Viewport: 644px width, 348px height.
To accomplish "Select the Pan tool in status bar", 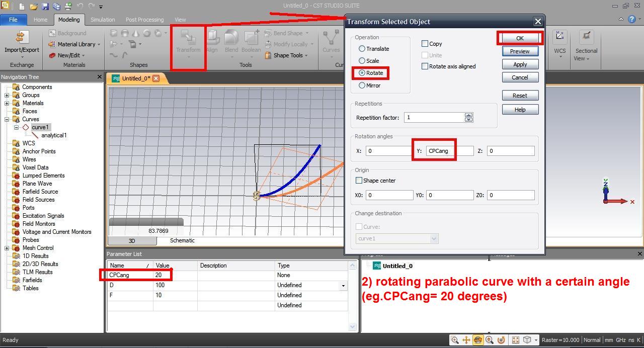I will [x=466, y=340].
